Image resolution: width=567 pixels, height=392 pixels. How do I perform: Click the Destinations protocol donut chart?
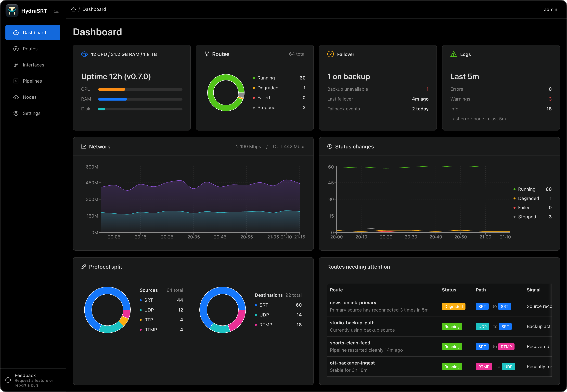point(222,310)
